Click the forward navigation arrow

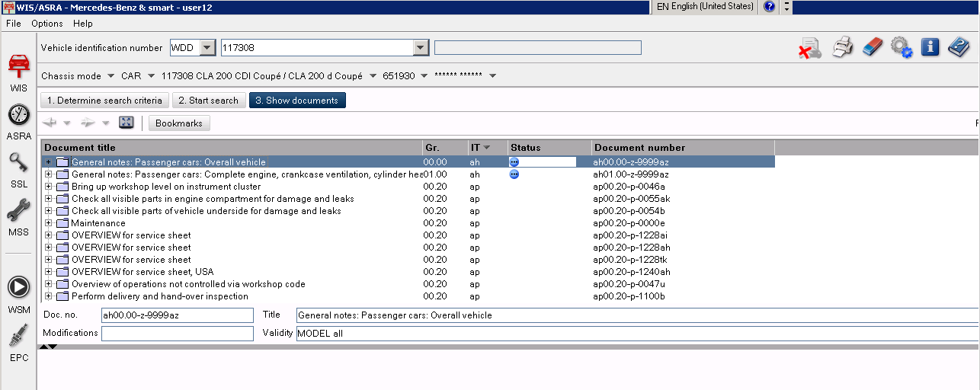pyautogui.click(x=88, y=123)
